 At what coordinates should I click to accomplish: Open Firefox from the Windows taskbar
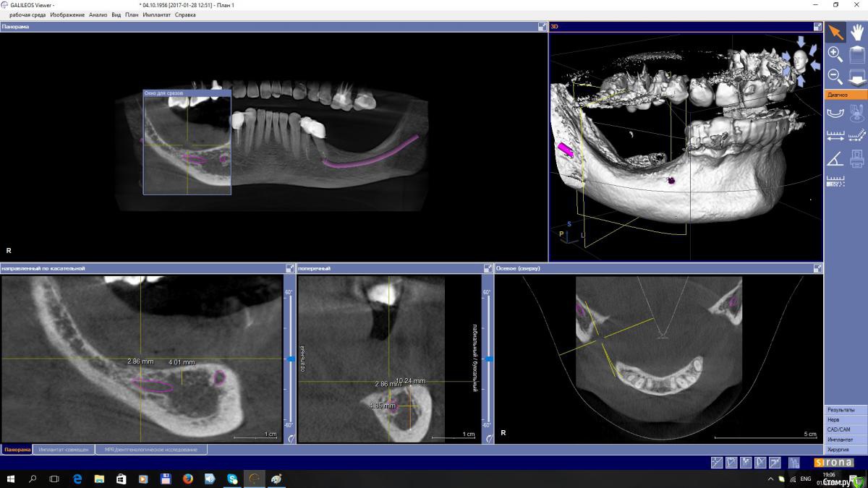[x=187, y=479]
